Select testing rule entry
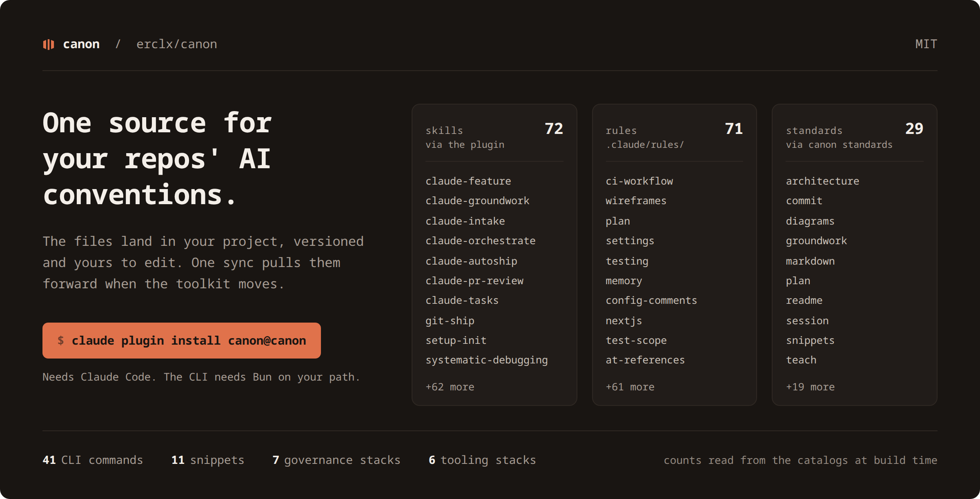Viewport: 980px width, 499px height. coord(627,261)
